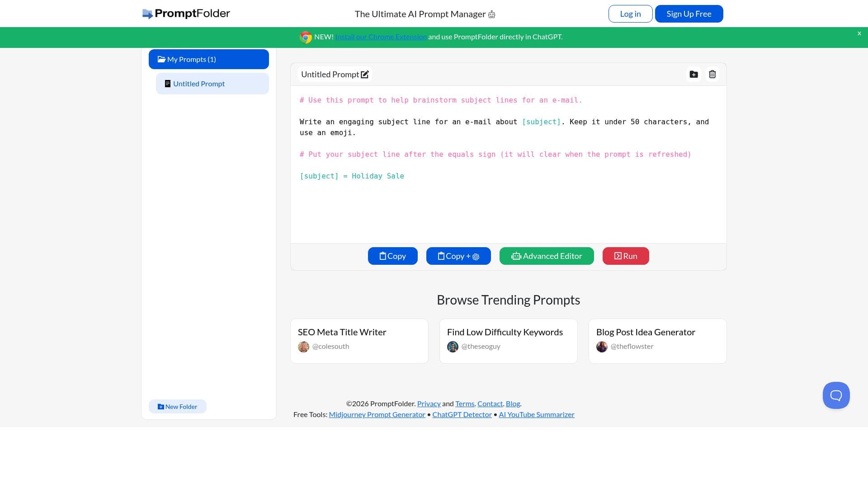Collapse the My Prompts (1) folder
This screenshot has height=488, width=868.
coord(208,59)
